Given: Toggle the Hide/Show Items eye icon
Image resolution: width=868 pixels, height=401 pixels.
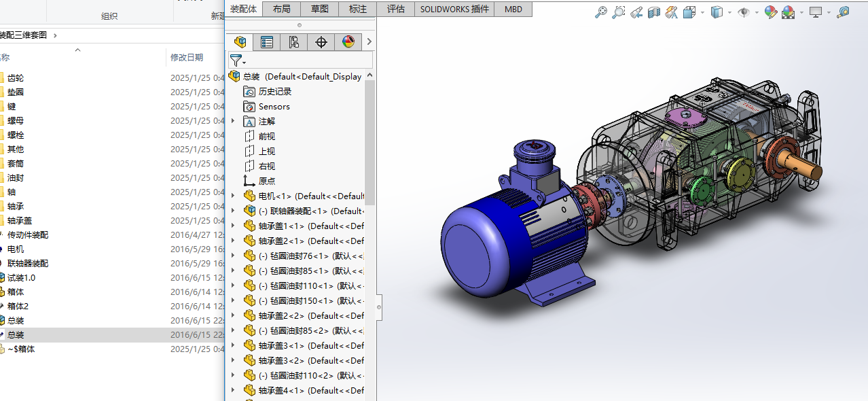Looking at the screenshot, I should click(x=744, y=12).
